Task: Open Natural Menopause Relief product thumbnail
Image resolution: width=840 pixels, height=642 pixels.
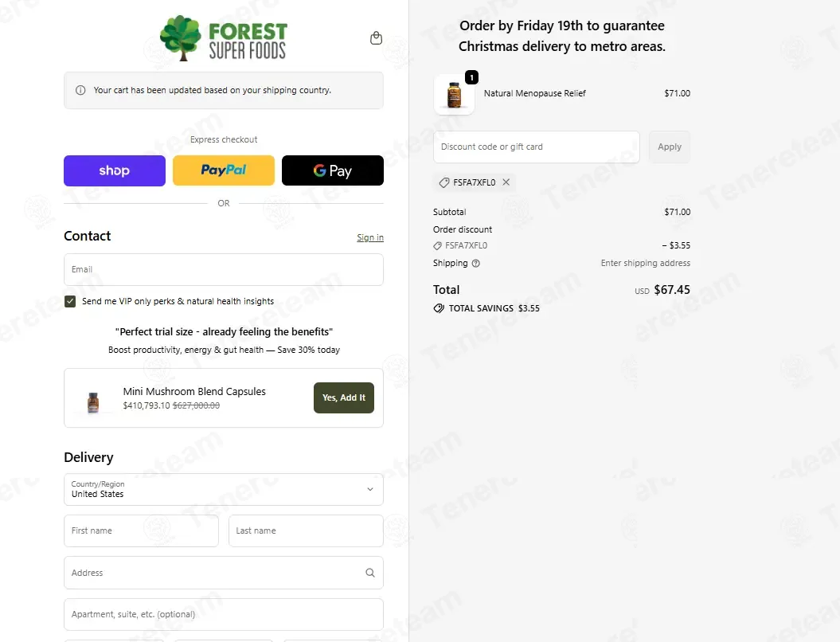Action: [455, 94]
